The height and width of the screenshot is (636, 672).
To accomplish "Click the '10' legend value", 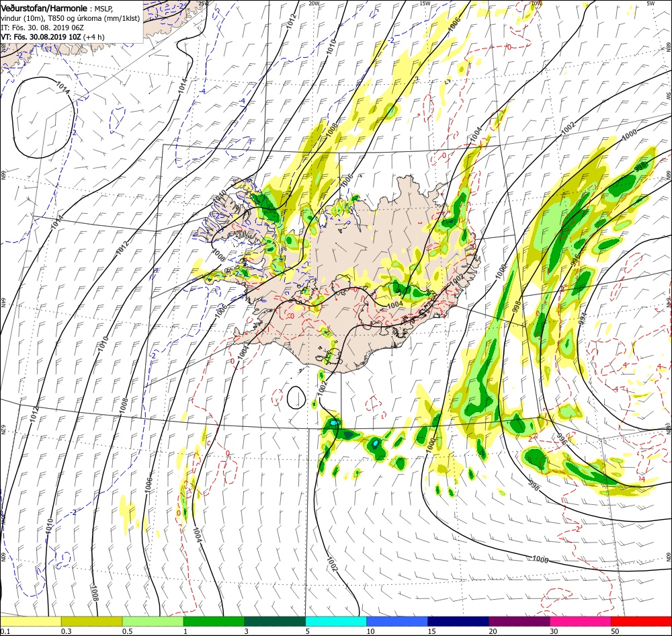I will point(370,631).
